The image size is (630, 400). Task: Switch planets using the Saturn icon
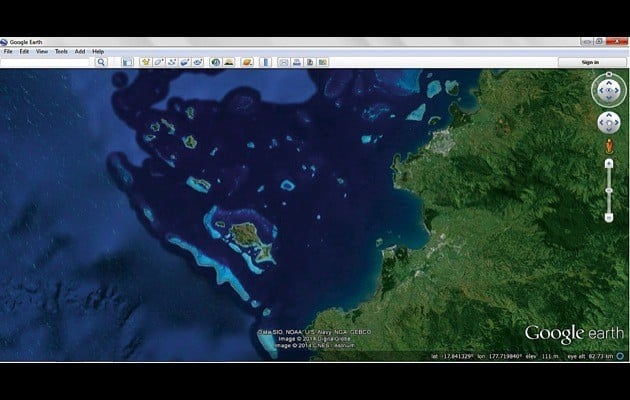pyautogui.click(x=247, y=62)
